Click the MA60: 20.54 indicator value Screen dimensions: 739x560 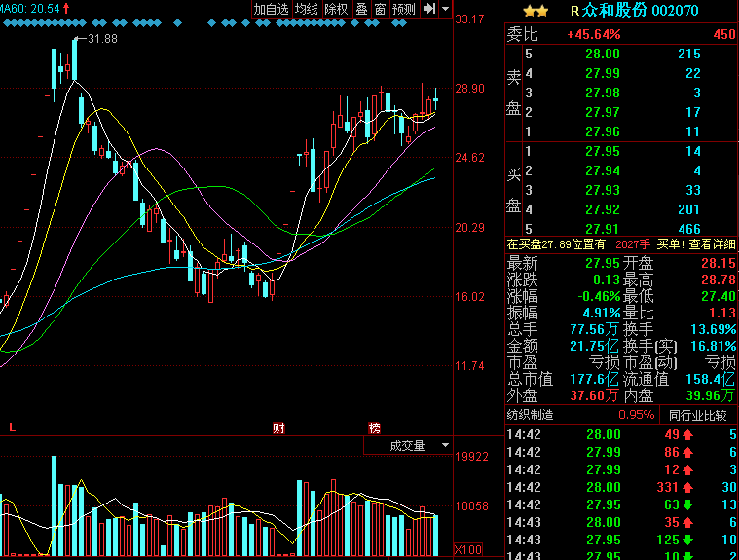coord(30,8)
